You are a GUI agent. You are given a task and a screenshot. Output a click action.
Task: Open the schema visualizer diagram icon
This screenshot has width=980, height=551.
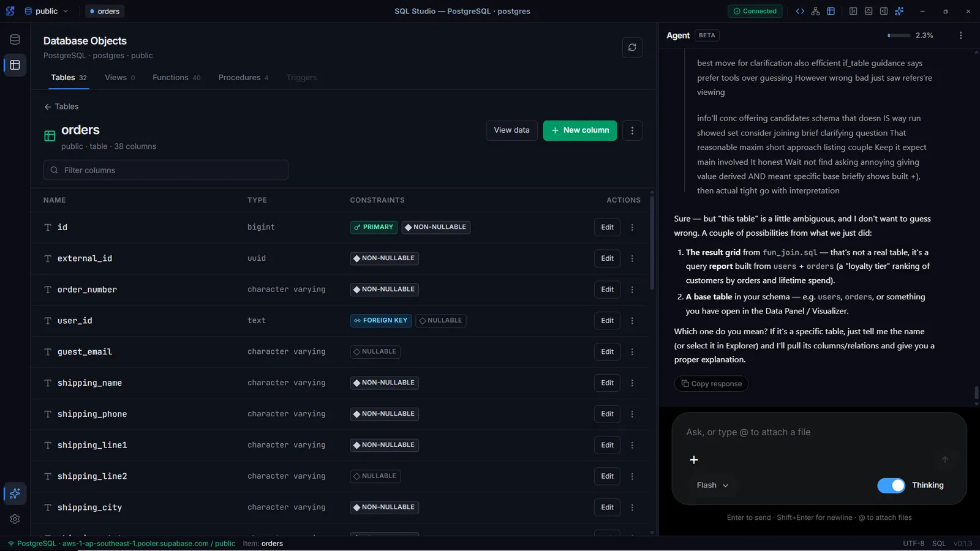(815, 11)
